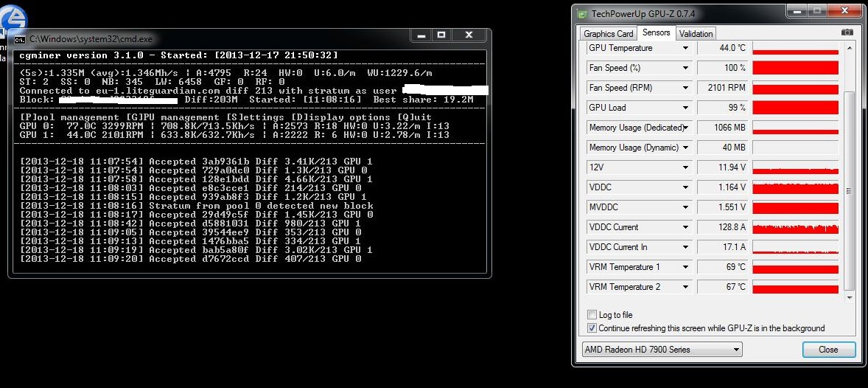This screenshot has width=868, height=388.
Task: Click the Accepted 3ab9361b log line
Action: click(196, 162)
